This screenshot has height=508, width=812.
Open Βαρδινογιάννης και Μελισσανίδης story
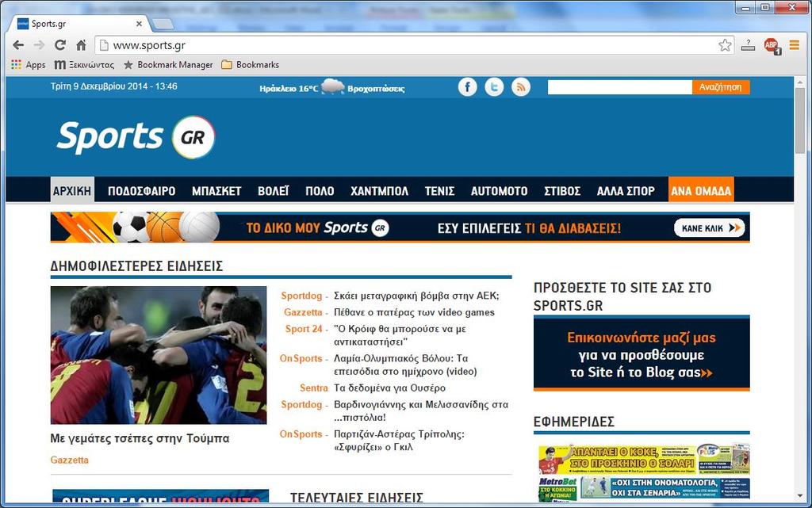click(421, 411)
